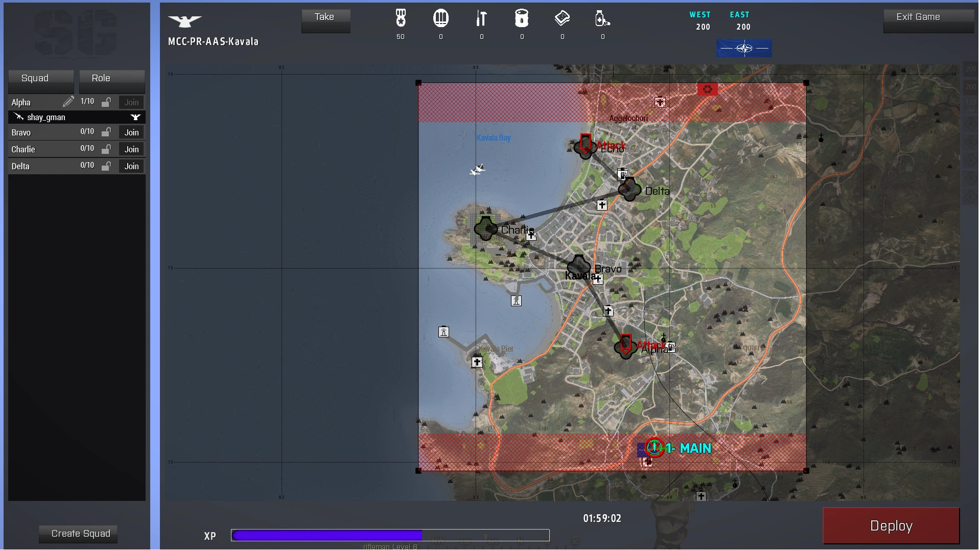
Task: Join the Bravo squad
Action: [x=132, y=132]
